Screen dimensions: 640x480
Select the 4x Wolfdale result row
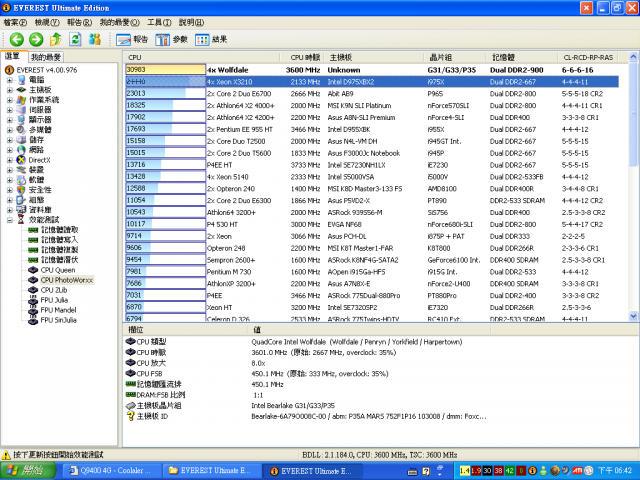pos(371,70)
